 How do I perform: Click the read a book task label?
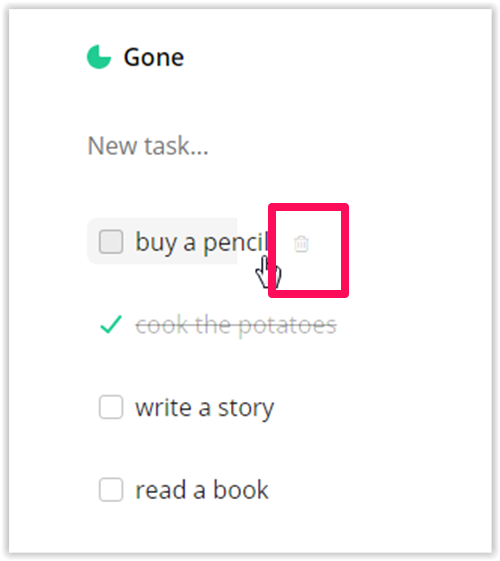(x=202, y=490)
